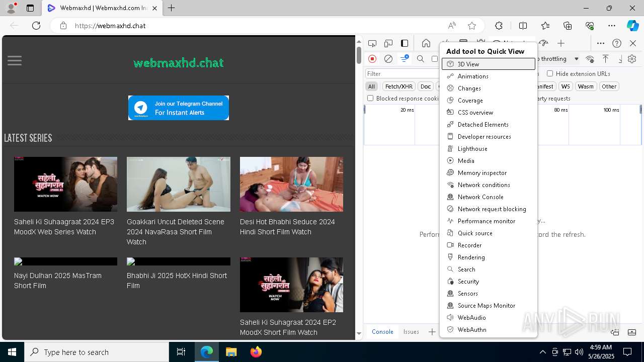Filter requests by WS type
Viewport: 644px width, 362px height.
coord(566,86)
